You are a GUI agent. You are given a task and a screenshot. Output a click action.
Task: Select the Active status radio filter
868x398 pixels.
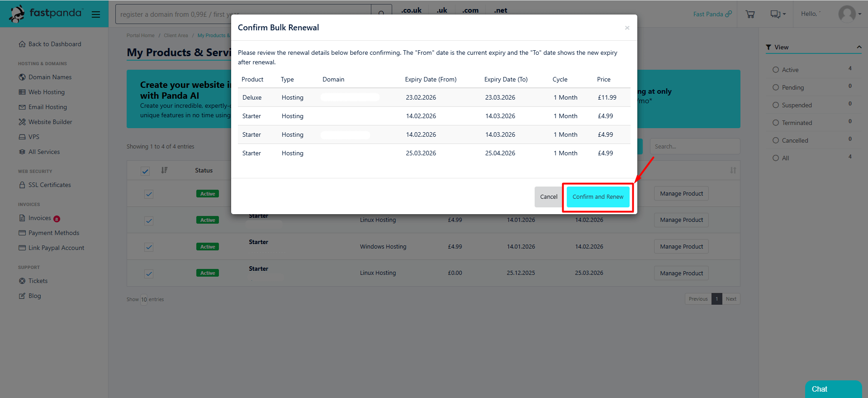click(776, 70)
